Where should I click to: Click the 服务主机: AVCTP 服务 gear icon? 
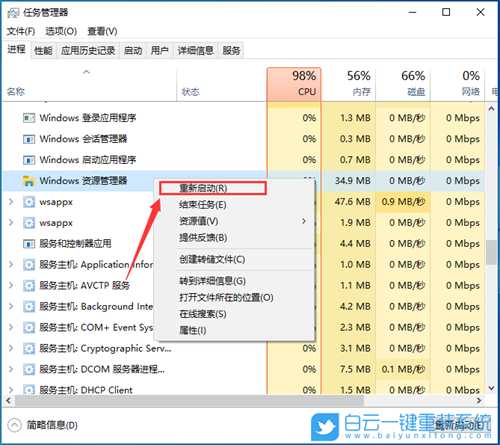point(29,286)
